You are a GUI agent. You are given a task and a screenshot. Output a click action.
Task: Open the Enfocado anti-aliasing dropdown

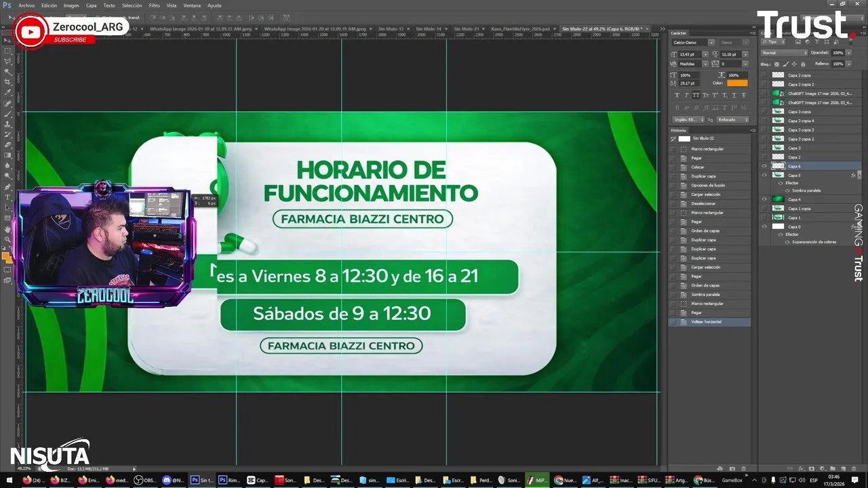tap(733, 119)
